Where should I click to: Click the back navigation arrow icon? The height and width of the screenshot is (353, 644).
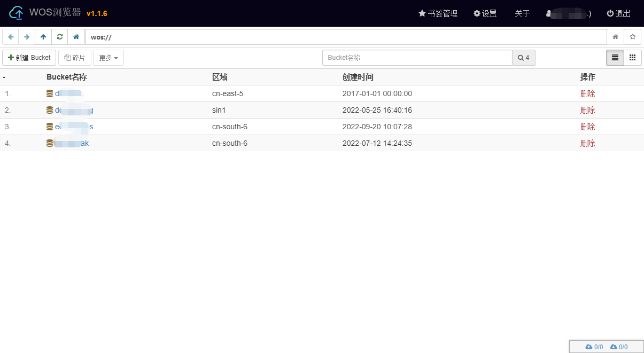pos(10,37)
